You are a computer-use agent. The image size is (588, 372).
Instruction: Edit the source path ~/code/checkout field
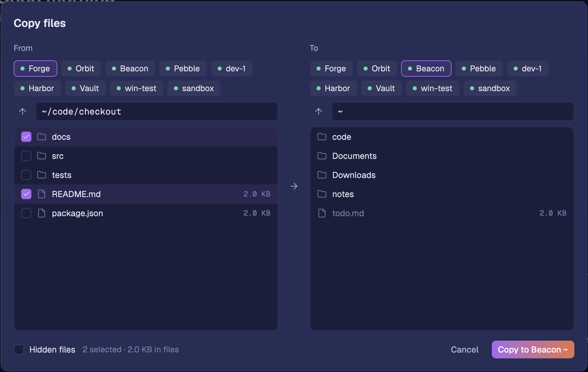click(x=157, y=111)
